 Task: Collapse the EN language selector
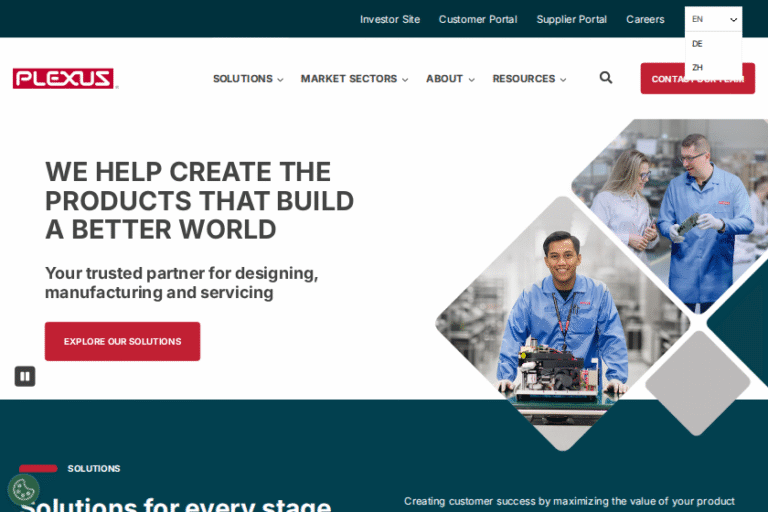pos(713,19)
